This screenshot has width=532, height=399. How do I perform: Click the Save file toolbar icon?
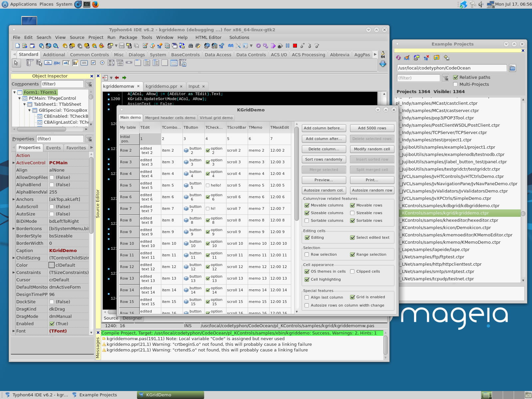pyautogui.click(x=122, y=46)
